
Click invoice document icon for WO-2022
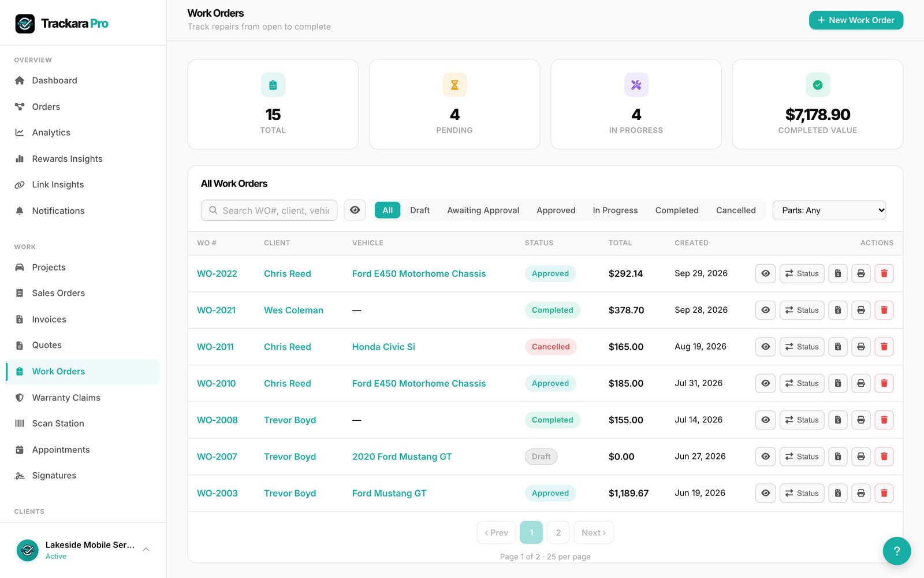[x=838, y=273]
